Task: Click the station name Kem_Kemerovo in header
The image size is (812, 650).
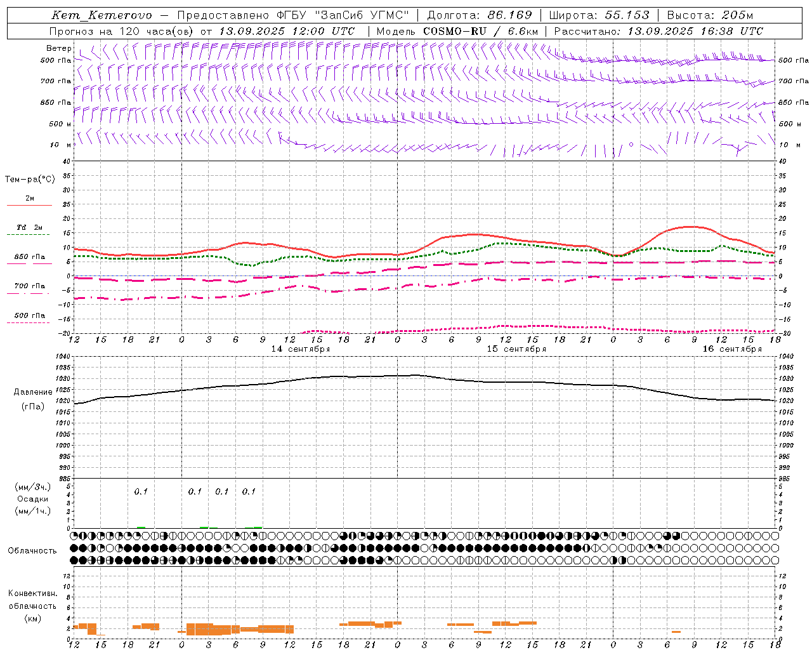Action: click(101, 15)
